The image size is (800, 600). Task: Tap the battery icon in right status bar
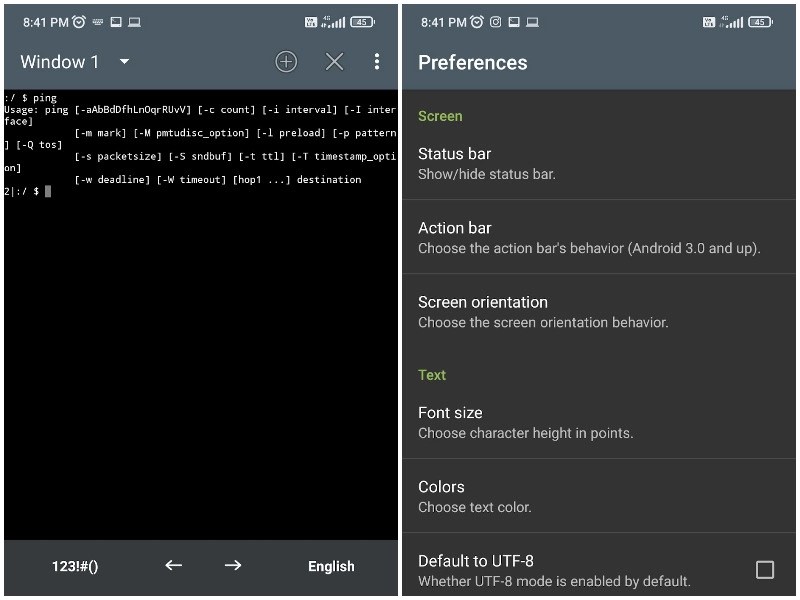point(362,21)
